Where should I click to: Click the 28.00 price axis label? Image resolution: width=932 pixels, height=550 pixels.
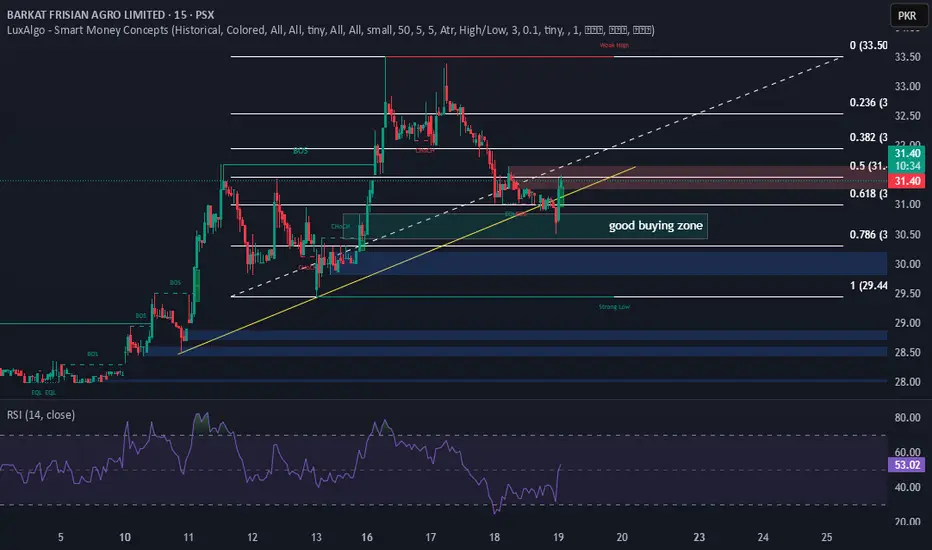pos(908,382)
